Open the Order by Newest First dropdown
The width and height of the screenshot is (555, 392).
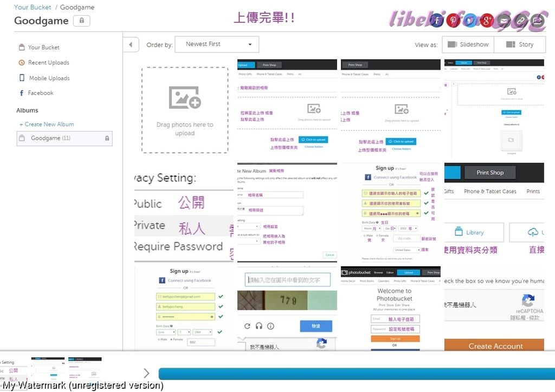pyautogui.click(x=217, y=44)
